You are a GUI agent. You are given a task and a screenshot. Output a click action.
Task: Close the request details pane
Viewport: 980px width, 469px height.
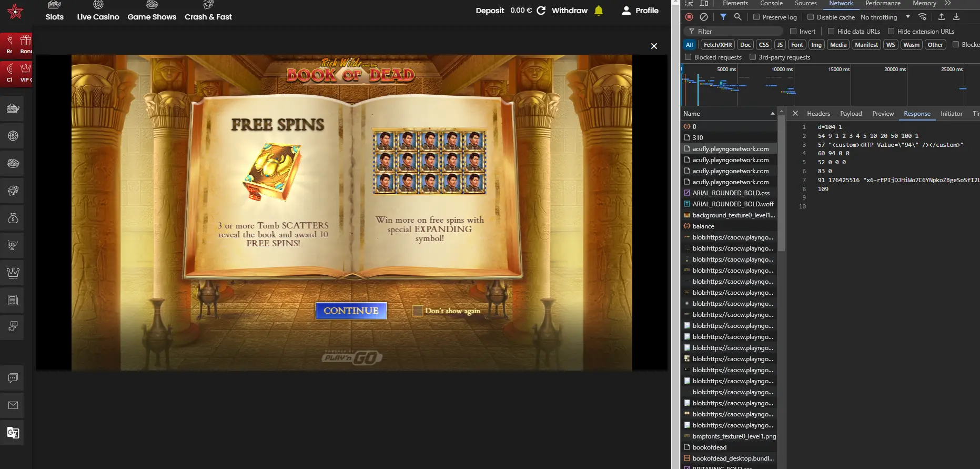coord(795,113)
